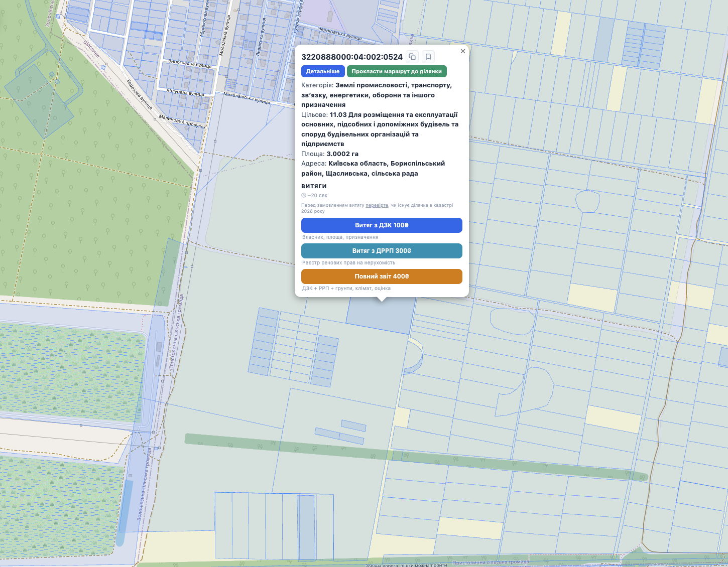The width and height of the screenshot is (728, 567).
Task: Click Виноградна вулиця street label
Action: [x=190, y=63]
